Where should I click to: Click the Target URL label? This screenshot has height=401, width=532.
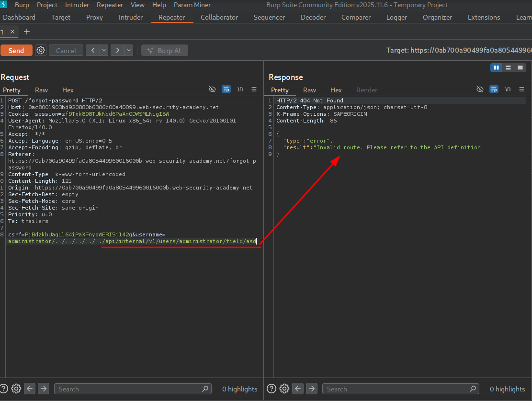tap(459, 51)
